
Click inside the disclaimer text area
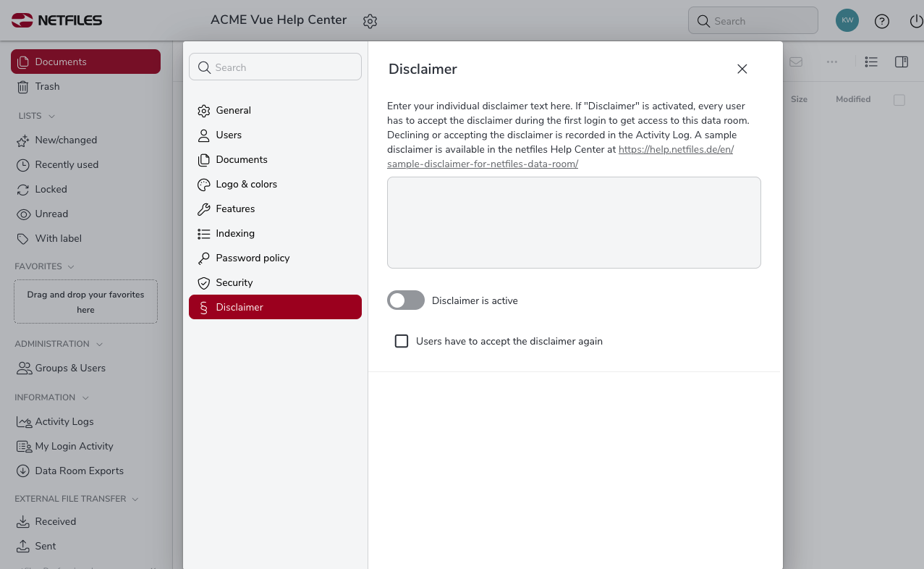(x=574, y=222)
